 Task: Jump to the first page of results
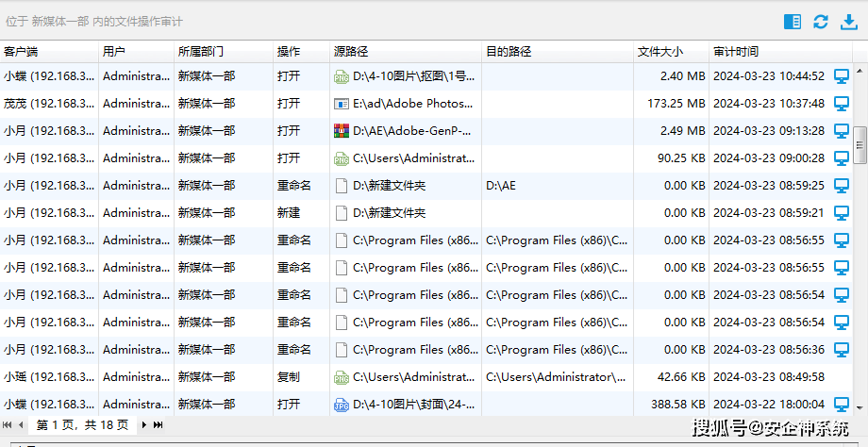[x=8, y=425]
